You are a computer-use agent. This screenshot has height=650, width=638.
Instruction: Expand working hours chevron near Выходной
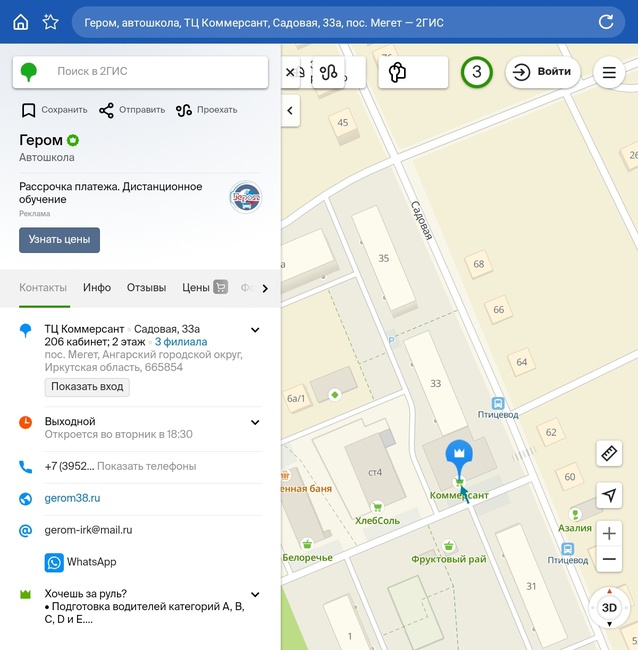(x=255, y=422)
